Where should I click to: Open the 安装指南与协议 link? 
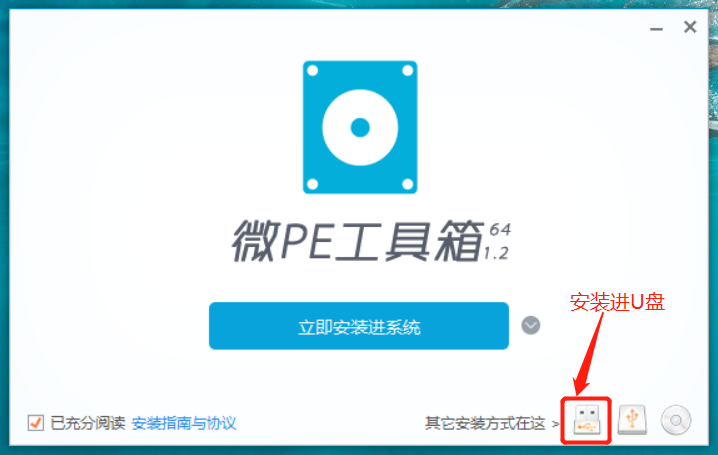coord(184,423)
